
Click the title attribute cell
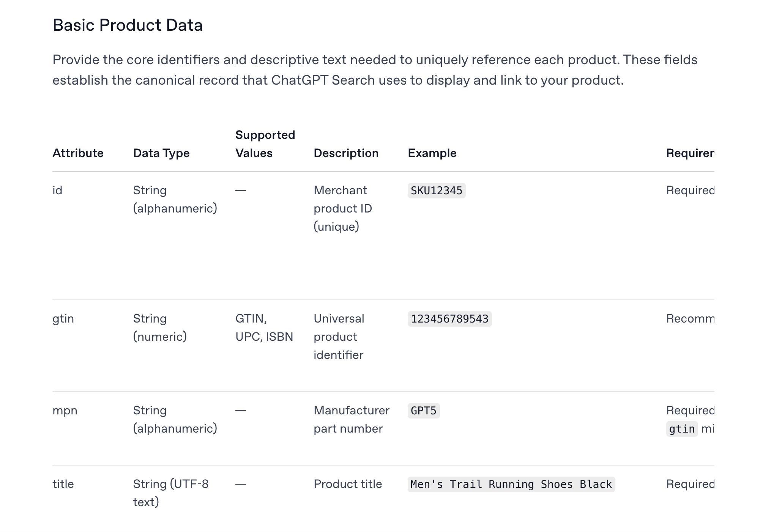(x=63, y=484)
